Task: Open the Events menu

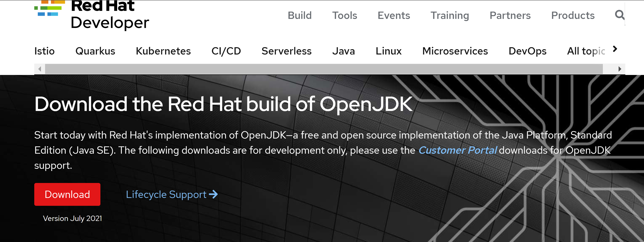Action: (394, 16)
